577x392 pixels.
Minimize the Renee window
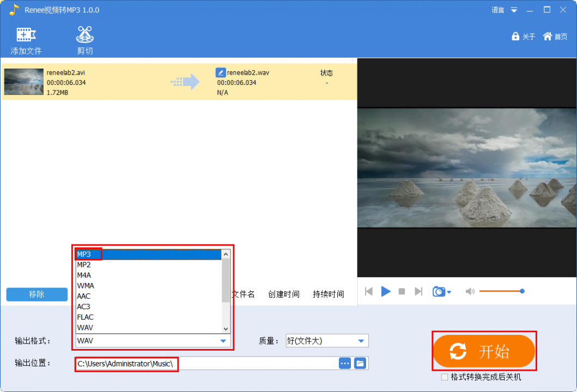pos(530,10)
